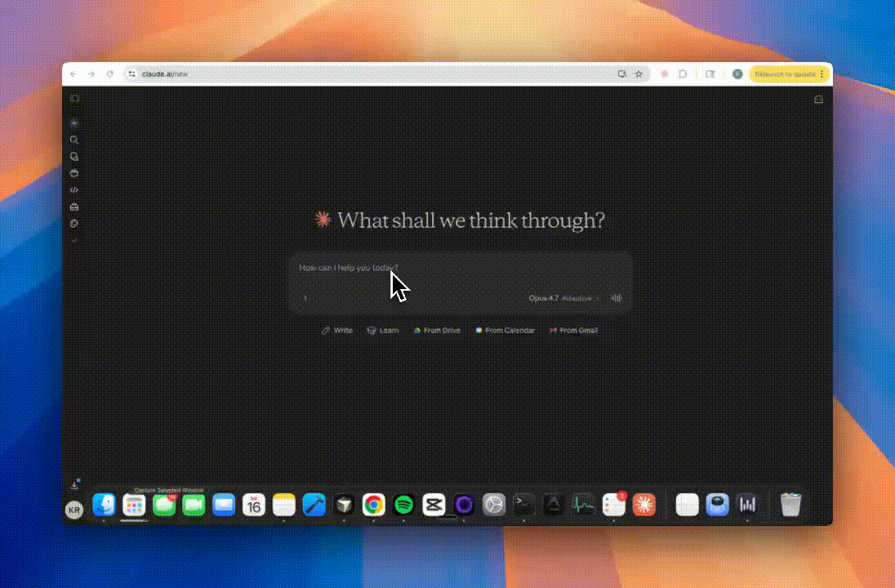Open Terminal from the dock
This screenshot has height=588, width=895.
point(523,505)
